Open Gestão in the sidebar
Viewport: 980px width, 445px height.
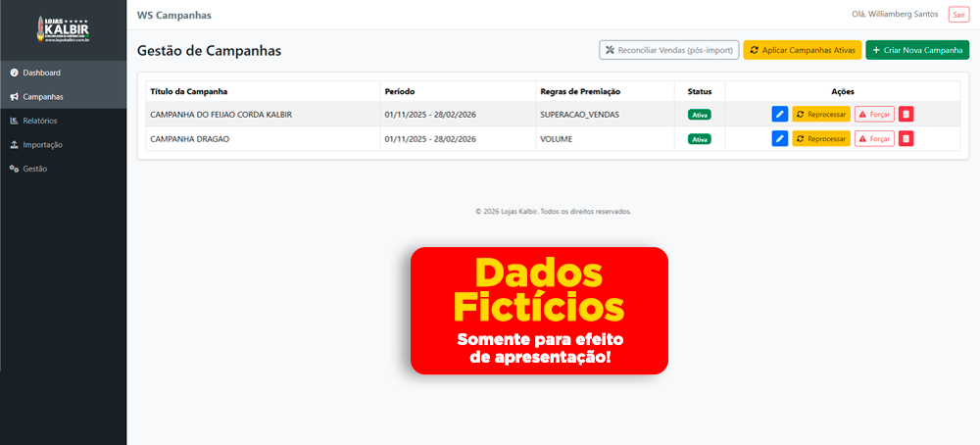click(x=63, y=169)
